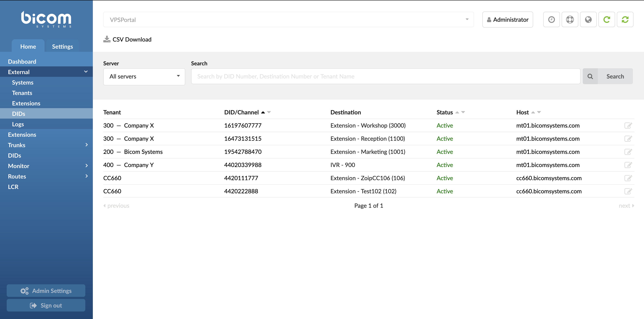
Task: Sort DID/Channel column descending
Action: [x=269, y=112]
